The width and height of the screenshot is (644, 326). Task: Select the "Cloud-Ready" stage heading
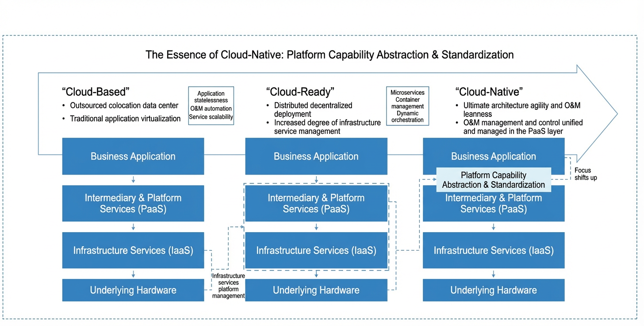(300, 92)
